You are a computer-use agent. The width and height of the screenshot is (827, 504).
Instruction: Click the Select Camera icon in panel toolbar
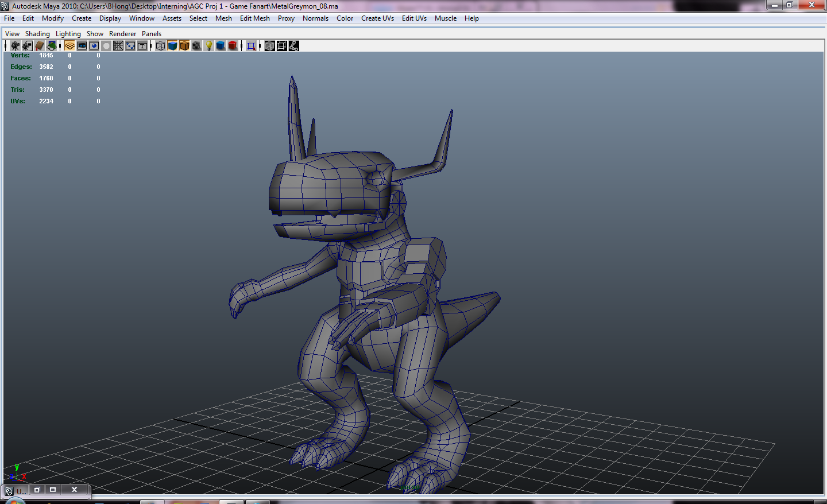[x=15, y=46]
